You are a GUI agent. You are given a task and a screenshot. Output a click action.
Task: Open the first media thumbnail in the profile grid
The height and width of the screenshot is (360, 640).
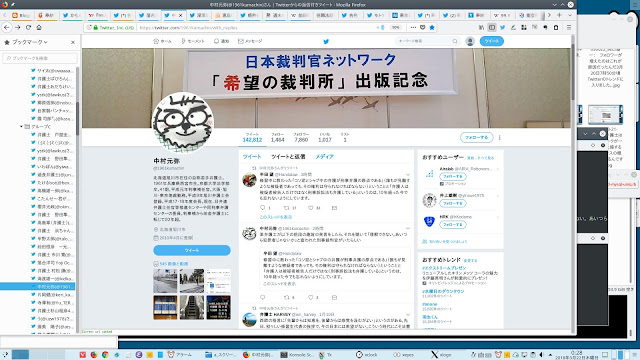(165, 280)
